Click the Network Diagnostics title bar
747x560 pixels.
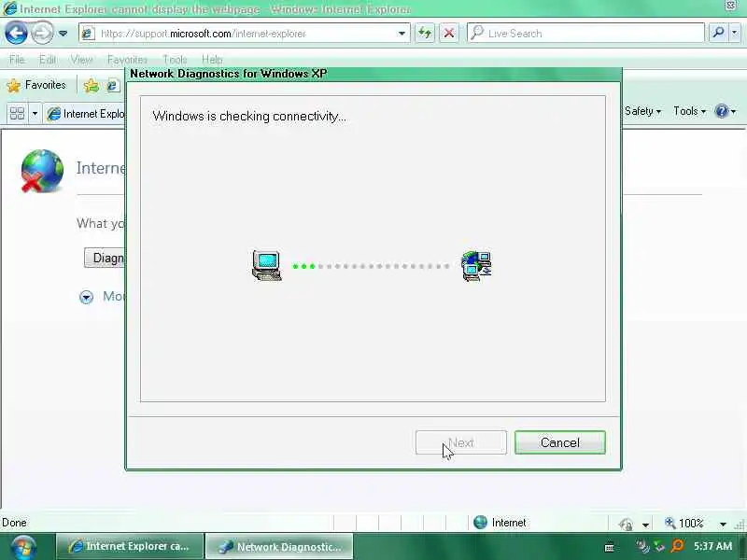[x=373, y=74]
